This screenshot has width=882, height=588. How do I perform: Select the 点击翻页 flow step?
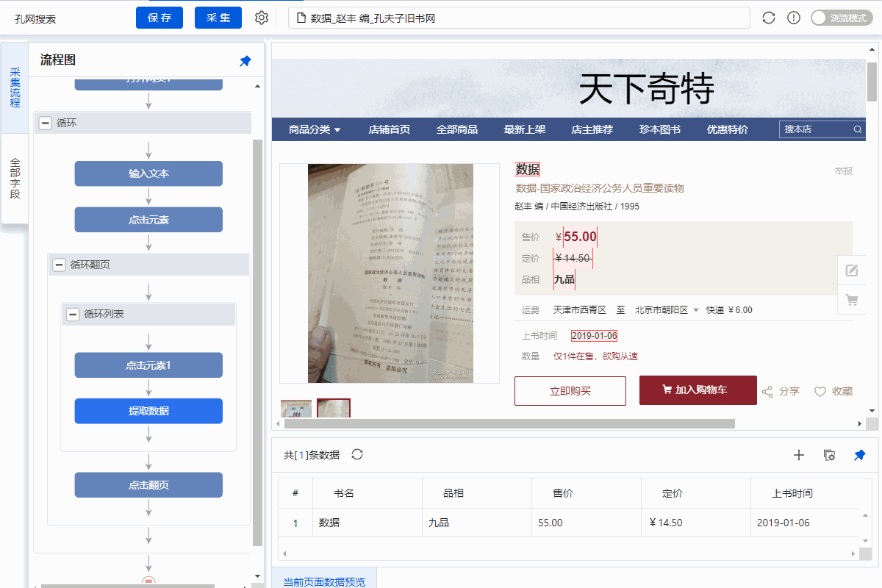pyautogui.click(x=148, y=485)
